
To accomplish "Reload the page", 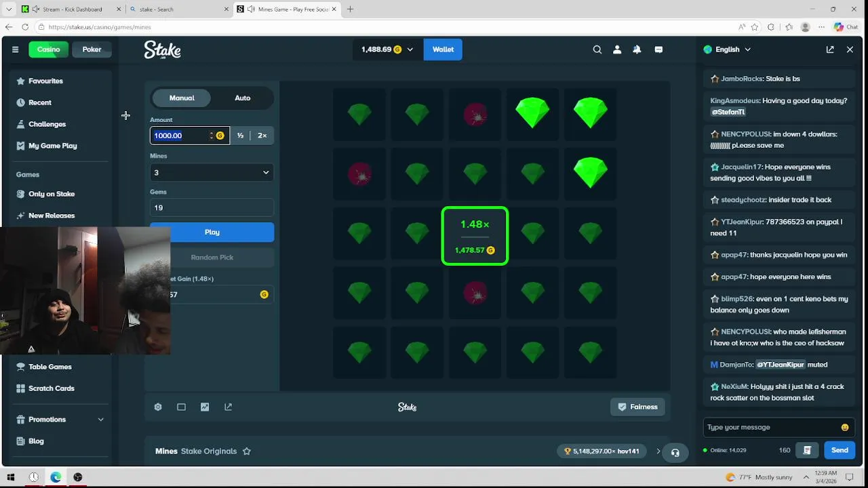I will click(25, 27).
